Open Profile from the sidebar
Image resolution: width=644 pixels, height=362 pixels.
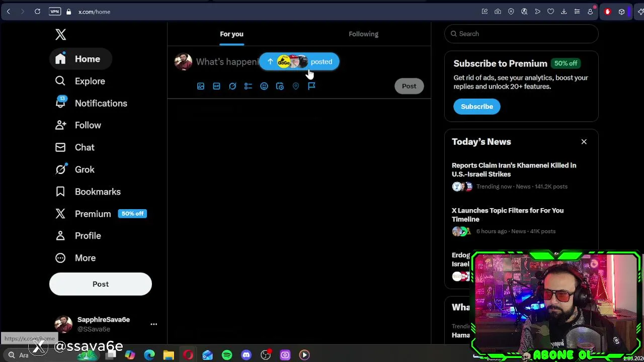coord(78,236)
